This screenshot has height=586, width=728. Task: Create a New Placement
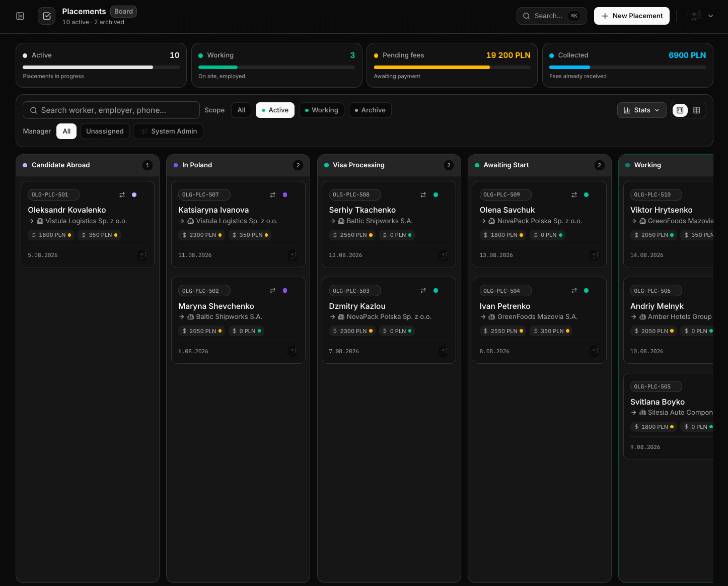pos(632,16)
